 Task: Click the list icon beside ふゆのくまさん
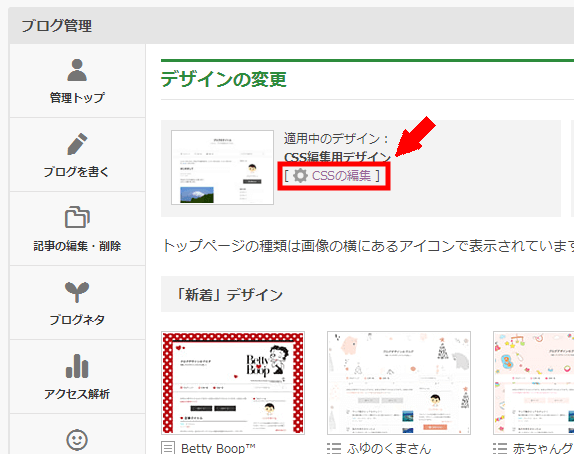point(334,448)
